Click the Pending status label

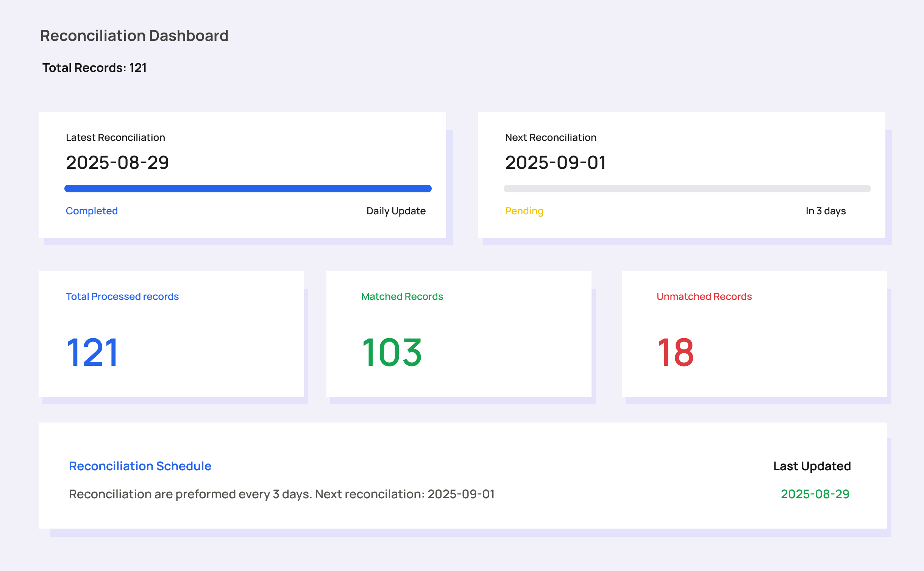[524, 211]
